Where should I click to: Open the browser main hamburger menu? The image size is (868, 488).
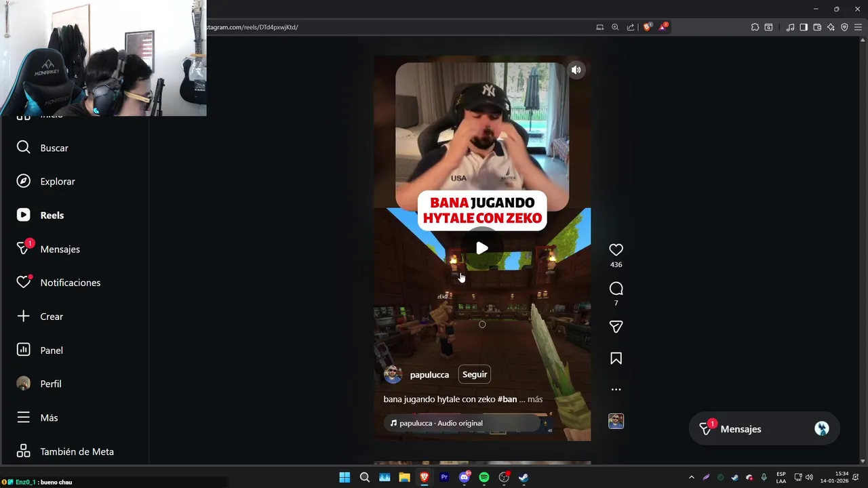pyautogui.click(x=858, y=27)
